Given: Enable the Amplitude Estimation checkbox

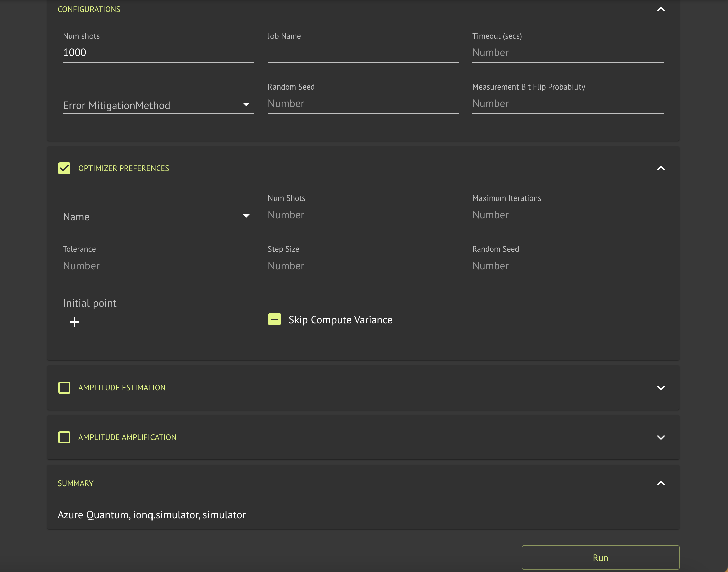Looking at the screenshot, I should 64,388.
